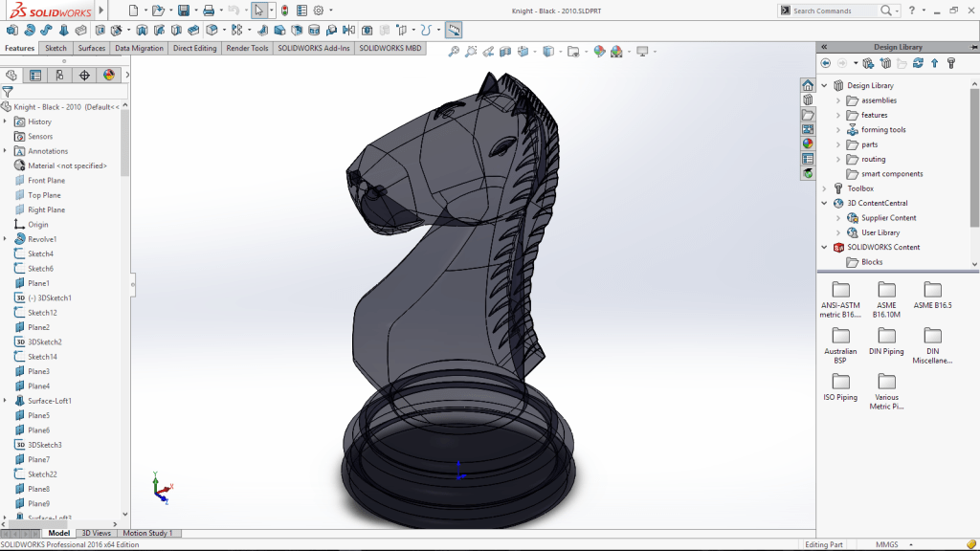This screenshot has height=551, width=980.
Task: Click the Zoom to Fit magnifier icon
Action: [x=454, y=52]
